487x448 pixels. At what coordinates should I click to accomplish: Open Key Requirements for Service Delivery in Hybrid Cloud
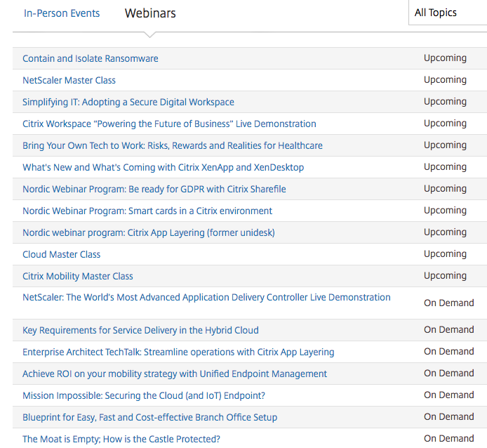pyautogui.click(x=140, y=330)
